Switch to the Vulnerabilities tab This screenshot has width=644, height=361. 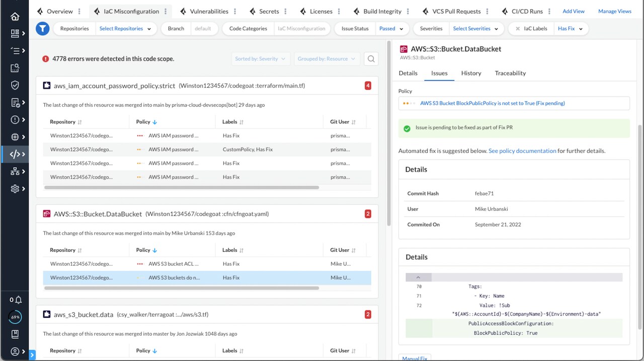click(x=208, y=11)
